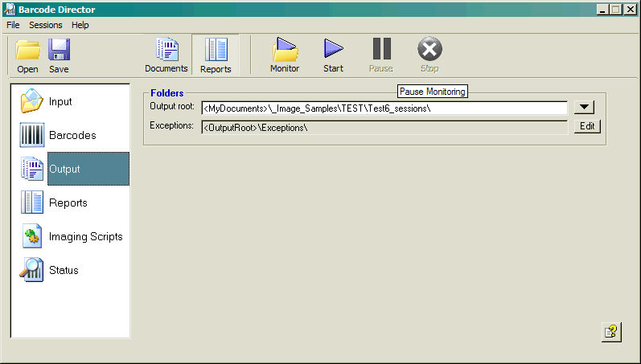Open the Sessions menu
The image size is (641, 364).
[x=45, y=25]
